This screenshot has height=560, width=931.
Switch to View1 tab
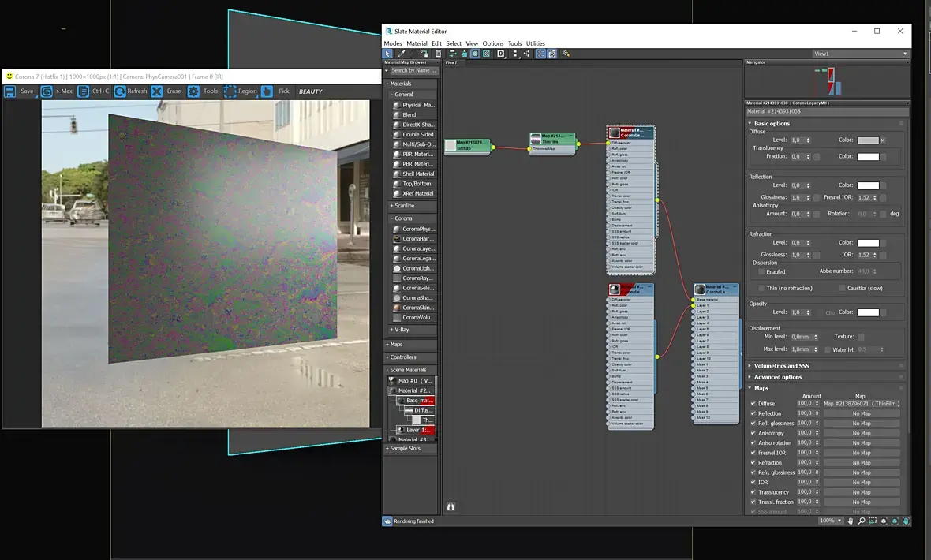click(x=451, y=62)
